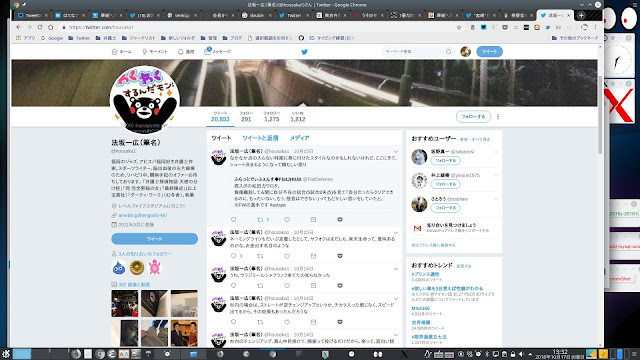Screen dimensions: 640x360
Task: Click retweet icon on the third tweet
Action: point(260,285)
